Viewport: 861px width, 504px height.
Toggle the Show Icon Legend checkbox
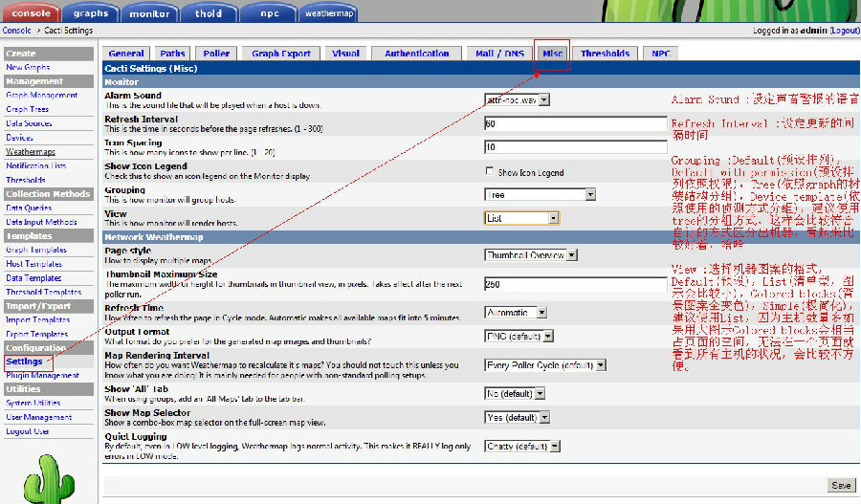tap(489, 171)
